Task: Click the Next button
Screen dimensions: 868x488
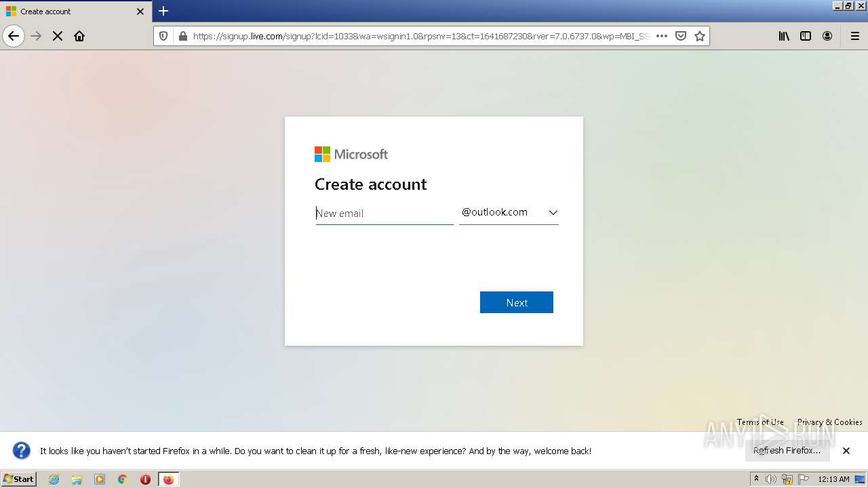Action: click(x=517, y=302)
